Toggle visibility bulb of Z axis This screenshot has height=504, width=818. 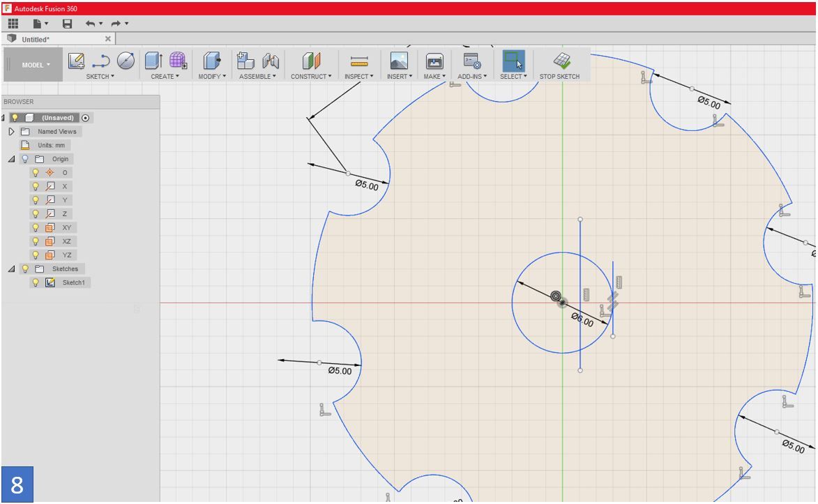[x=36, y=213]
